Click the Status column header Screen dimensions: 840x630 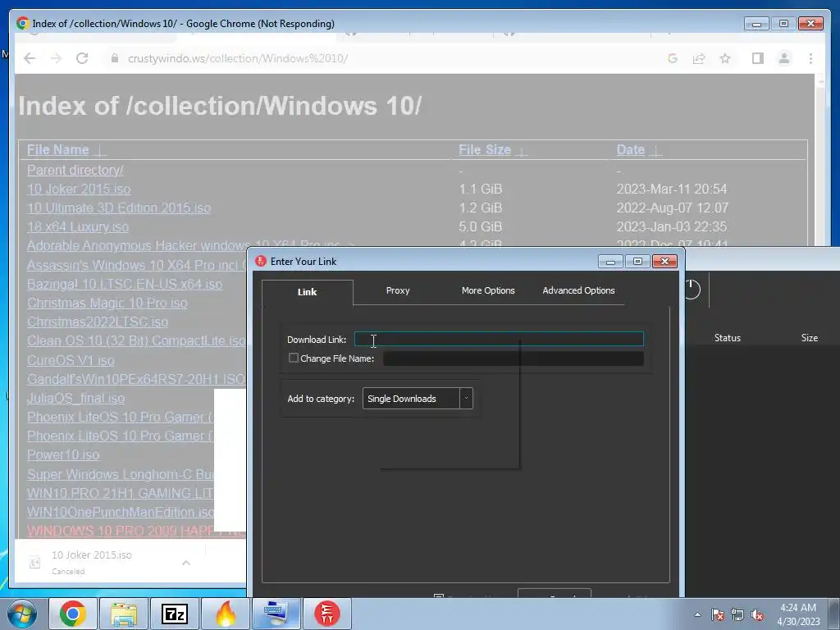(x=728, y=338)
